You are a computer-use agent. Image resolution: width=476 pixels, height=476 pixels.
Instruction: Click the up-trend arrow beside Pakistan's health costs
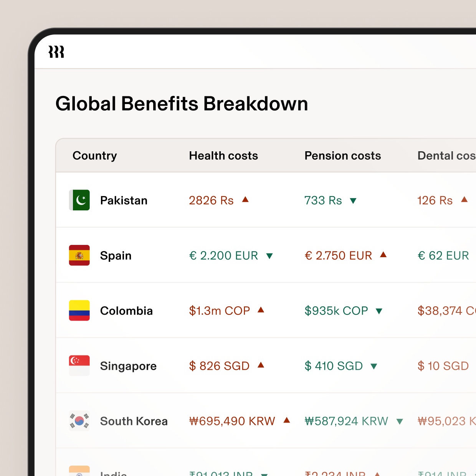coord(246,200)
